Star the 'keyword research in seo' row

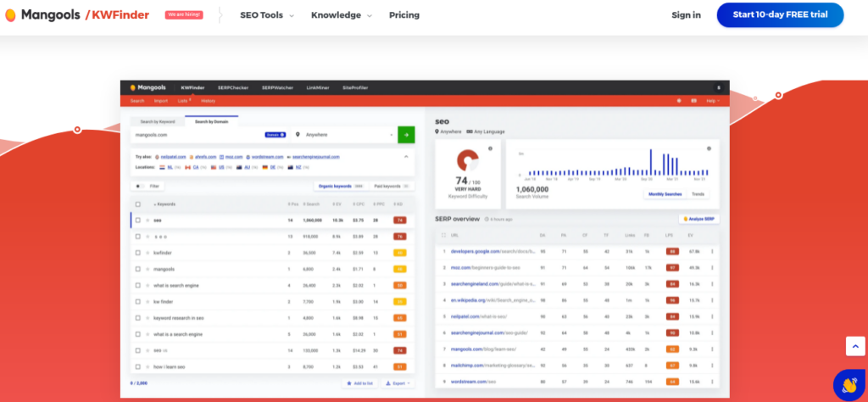point(147,318)
